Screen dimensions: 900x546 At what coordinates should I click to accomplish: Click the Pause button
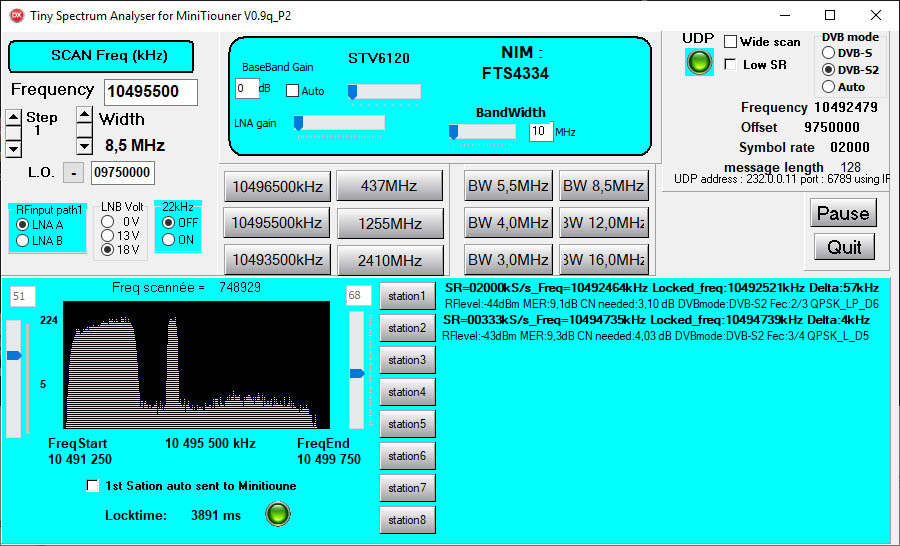click(x=843, y=212)
